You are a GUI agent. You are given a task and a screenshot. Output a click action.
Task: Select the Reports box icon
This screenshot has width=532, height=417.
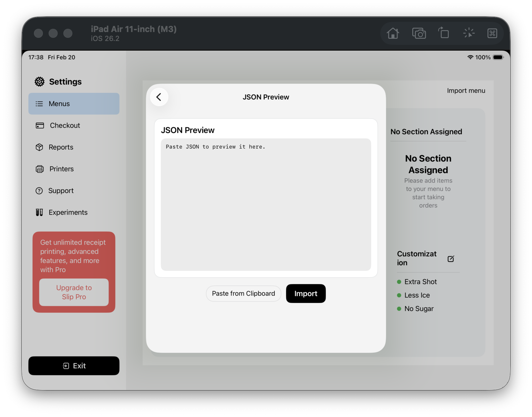pyautogui.click(x=39, y=147)
